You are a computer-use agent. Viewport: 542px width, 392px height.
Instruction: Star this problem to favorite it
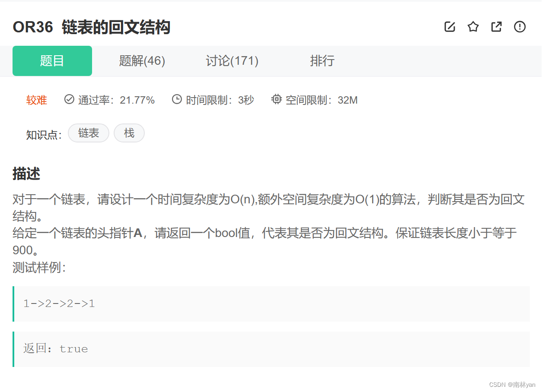473,26
